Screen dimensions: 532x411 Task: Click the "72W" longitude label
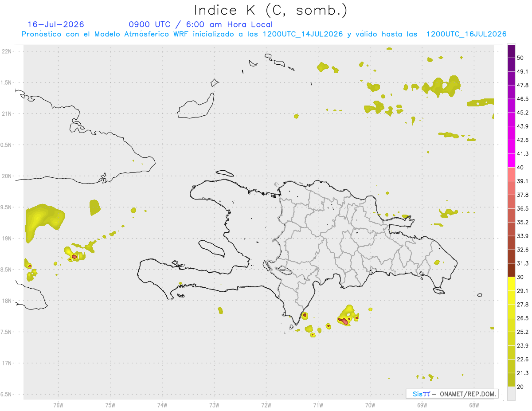coord(266,405)
